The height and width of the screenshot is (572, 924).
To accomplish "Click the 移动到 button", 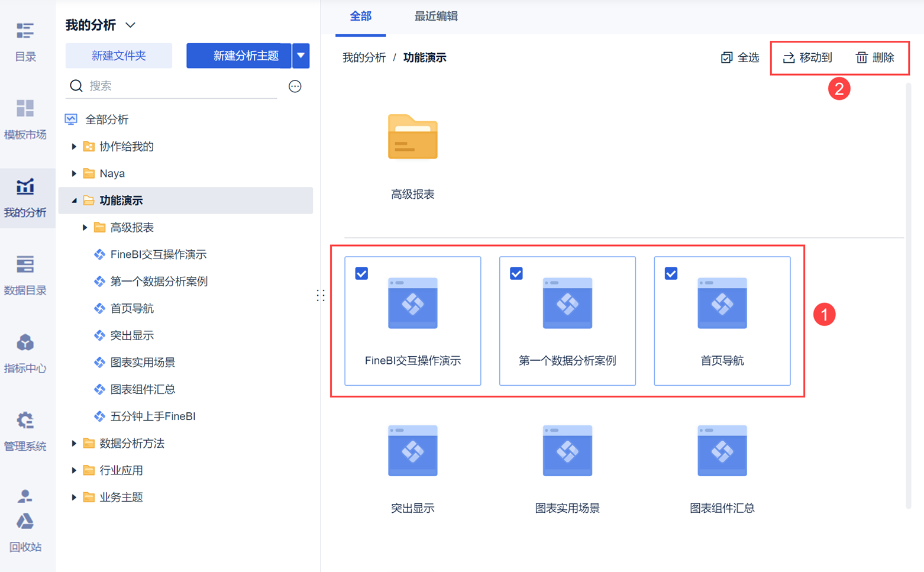I will pyautogui.click(x=807, y=57).
